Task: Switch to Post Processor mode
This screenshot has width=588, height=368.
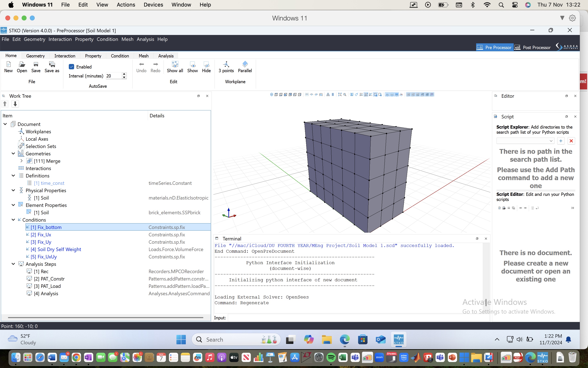Action: pos(533,47)
